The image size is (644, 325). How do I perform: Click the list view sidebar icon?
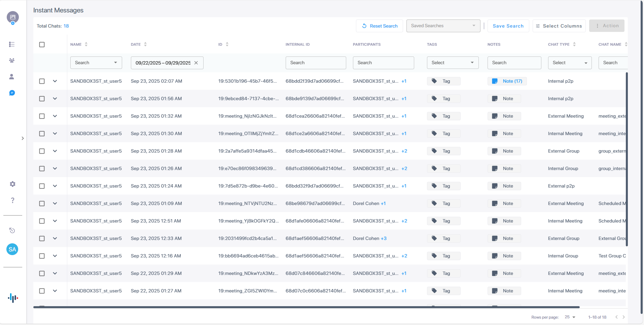[x=12, y=44]
